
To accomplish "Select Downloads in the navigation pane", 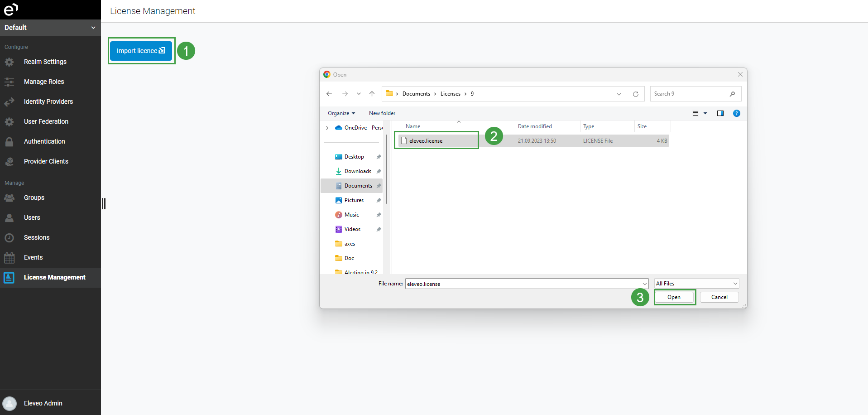I will click(x=357, y=171).
